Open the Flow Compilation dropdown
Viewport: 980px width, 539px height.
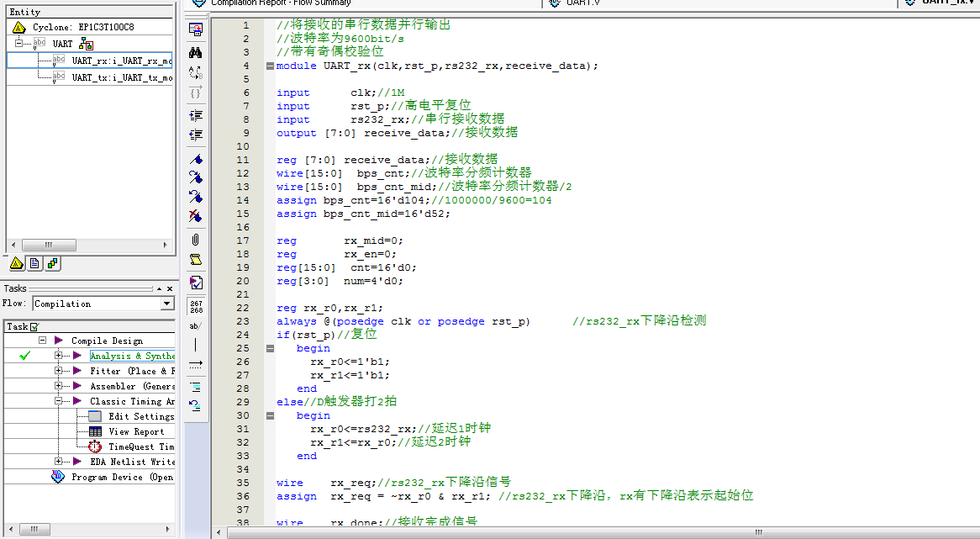(x=167, y=304)
